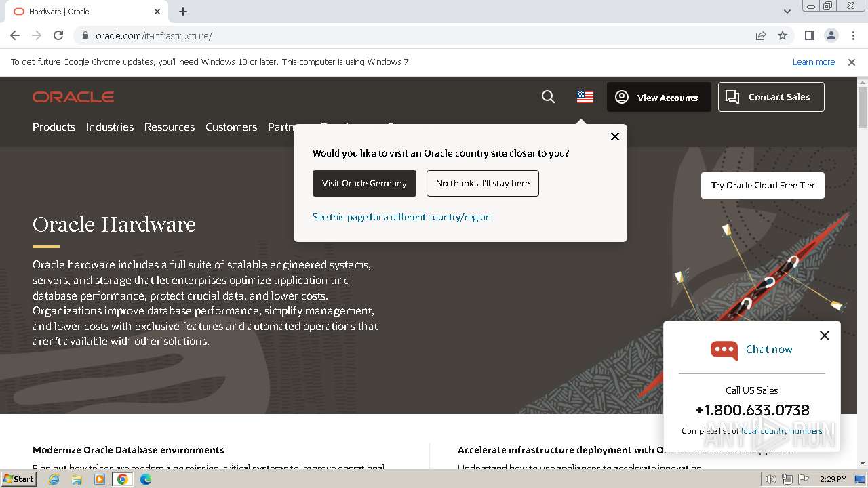Click Visit Oracle Germany
This screenshot has width=868, height=488.
click(364, 183)
